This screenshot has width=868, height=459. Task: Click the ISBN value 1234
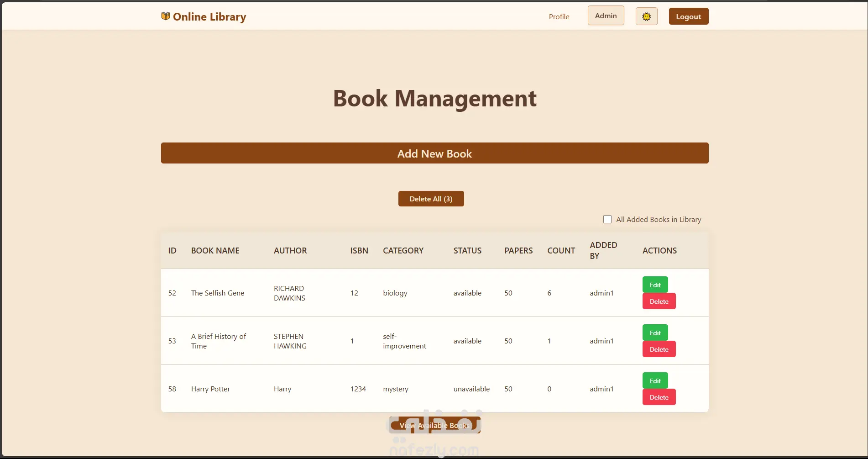[358, 389]
